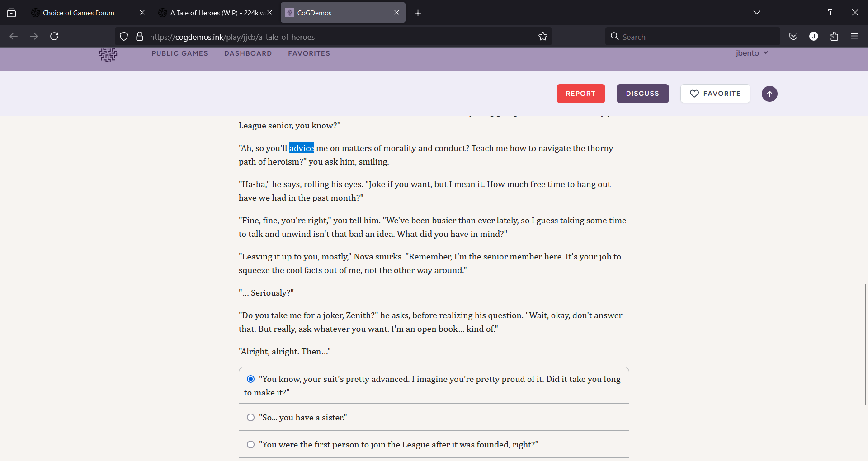868x461 pixels.
Task: Click the page vertical scrollbar
Action: [x=865, y=344]
